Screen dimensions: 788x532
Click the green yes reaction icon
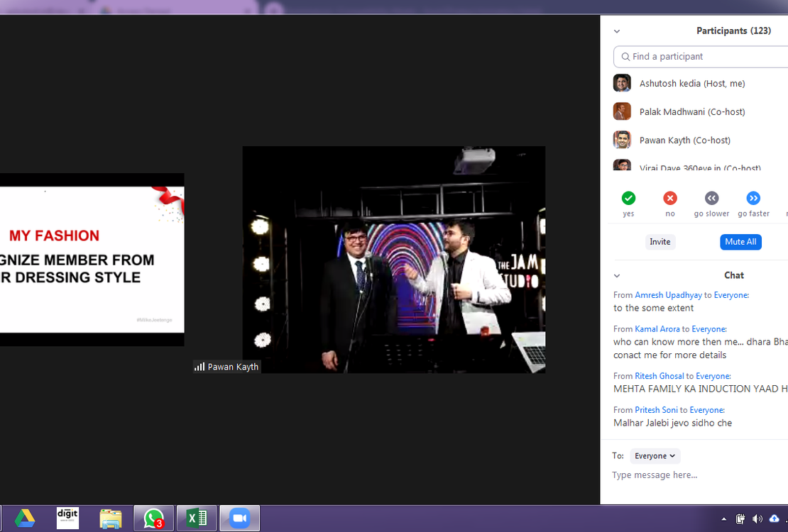[x=628, y=199]
